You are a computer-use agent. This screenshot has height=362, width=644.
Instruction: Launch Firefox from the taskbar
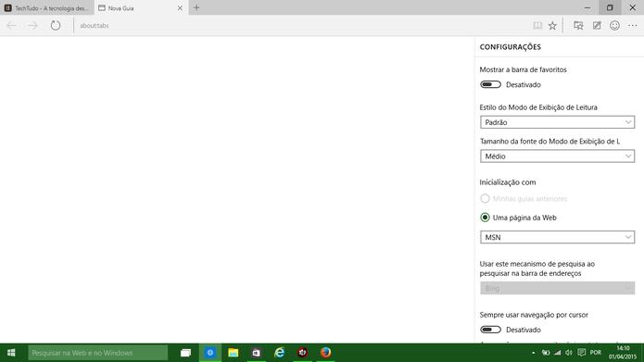click(x=325, y=353)
